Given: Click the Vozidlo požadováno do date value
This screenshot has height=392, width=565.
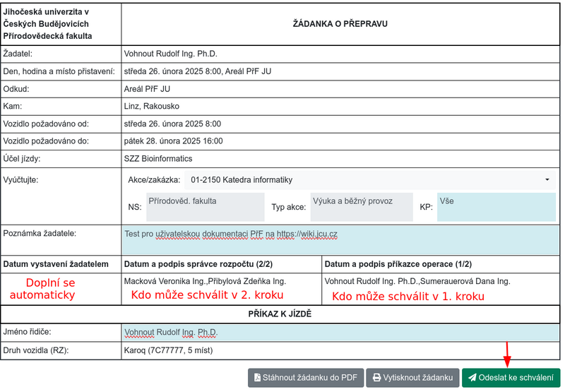Looking at the screenshot, I should (173, 141).
